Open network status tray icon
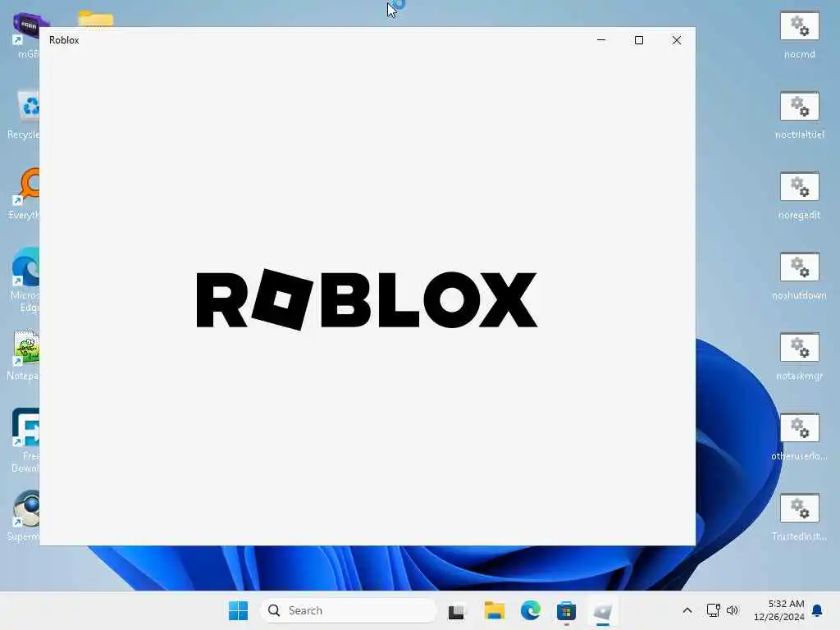Viewport: 840px width, 630px height. pos(713,610)
